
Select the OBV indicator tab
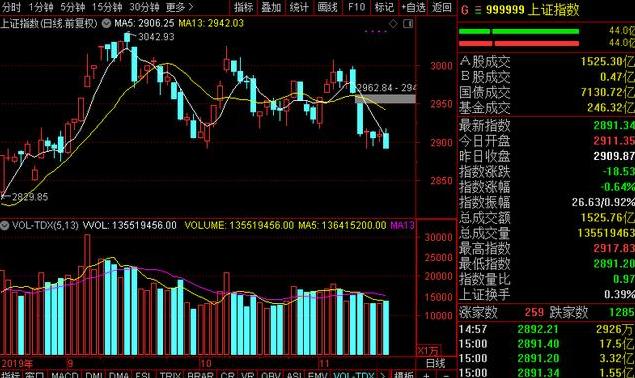coord(270,375)
